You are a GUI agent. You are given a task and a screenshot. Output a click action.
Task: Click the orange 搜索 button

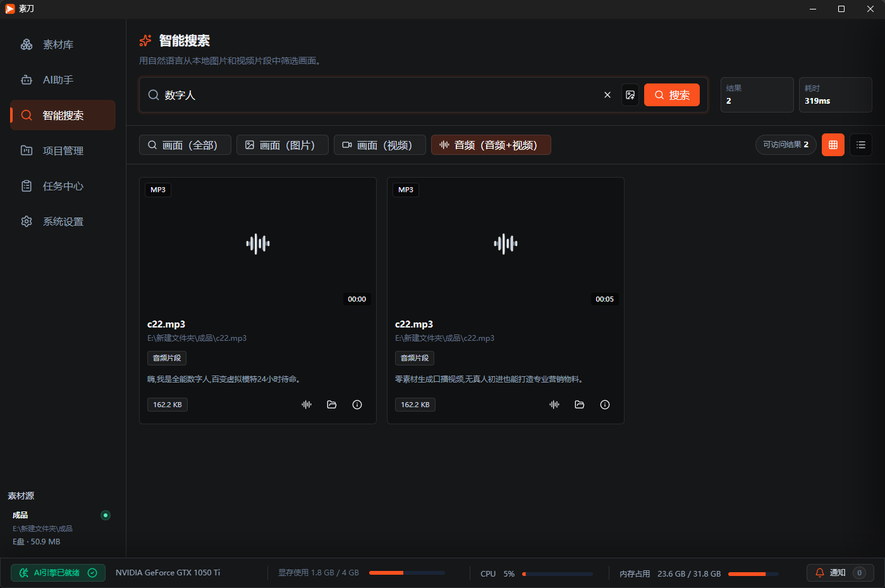click(672, 95)
